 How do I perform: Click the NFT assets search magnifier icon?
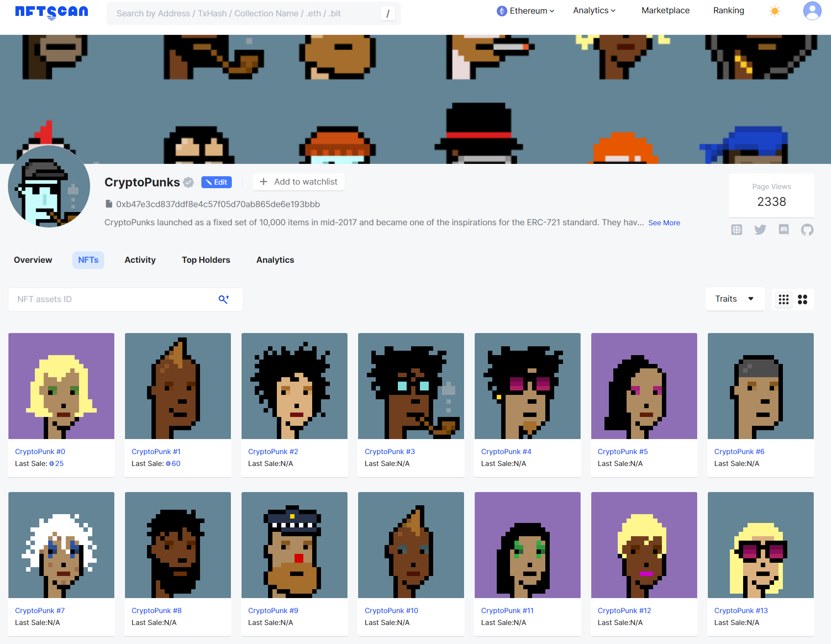tap(223, 299)
